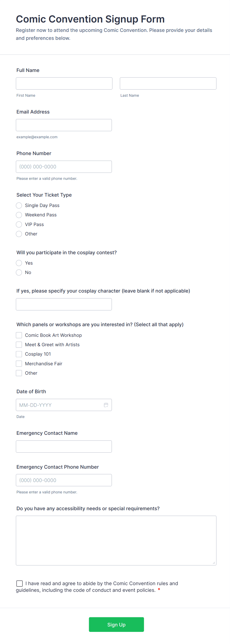The height and width of the screenshot is (644, 230).
Task: Click the accessibility needs text area
Action: (116, 541)
